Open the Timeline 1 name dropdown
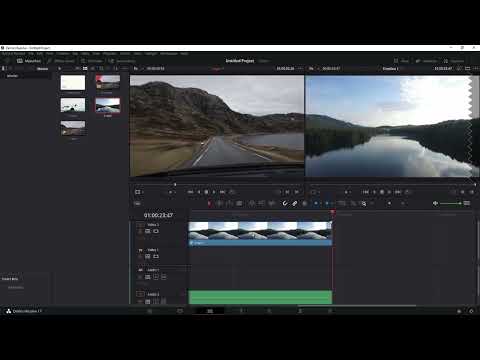Screen dimensions: 480x360 [x=391, y=68]
